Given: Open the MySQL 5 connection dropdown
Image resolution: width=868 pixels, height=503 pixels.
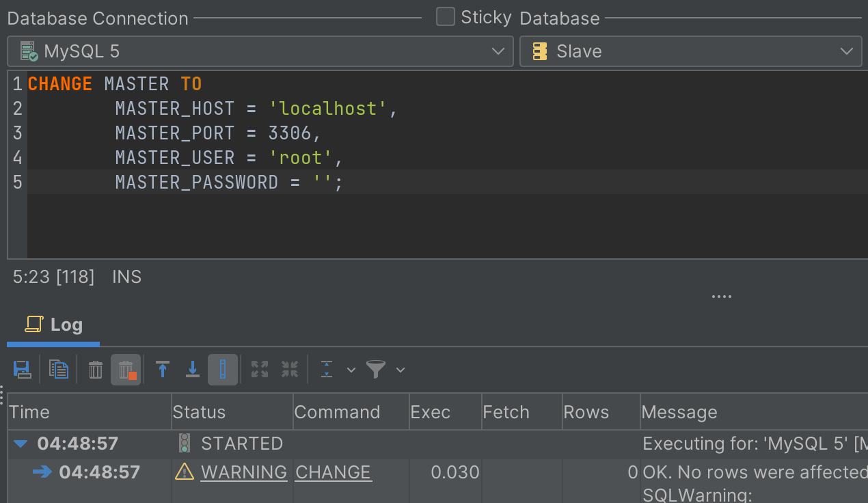Looking at the screenshot, I should click(x=498, y=51).
